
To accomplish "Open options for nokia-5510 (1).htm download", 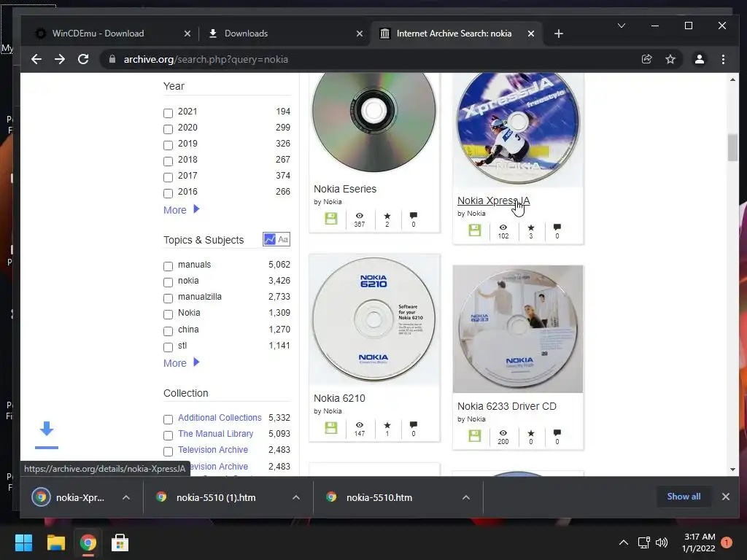I will (296, 497).
